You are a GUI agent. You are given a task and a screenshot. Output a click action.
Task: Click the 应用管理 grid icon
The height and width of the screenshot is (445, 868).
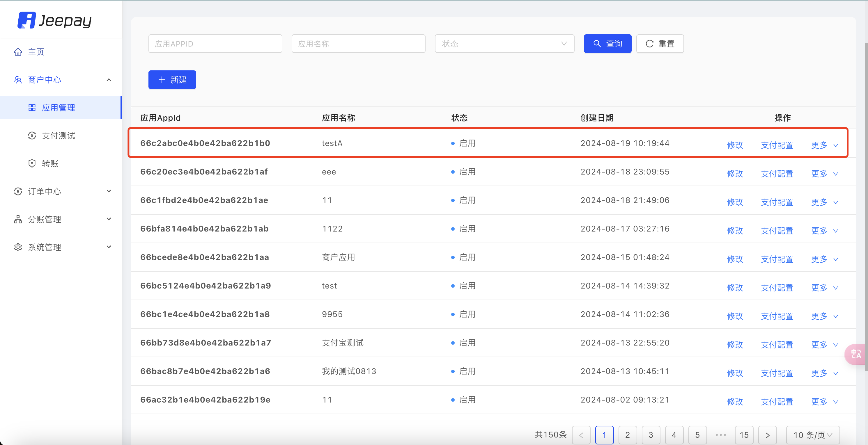[32, 108]
